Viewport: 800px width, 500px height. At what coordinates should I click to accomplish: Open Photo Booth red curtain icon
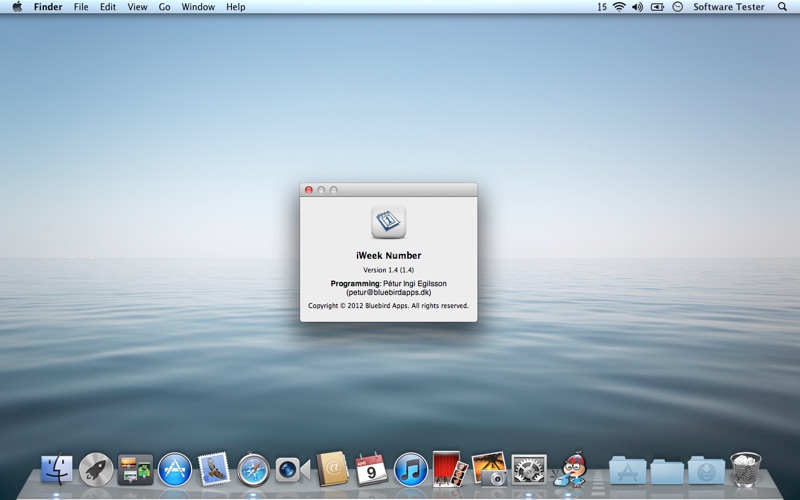tap(450, 468)
